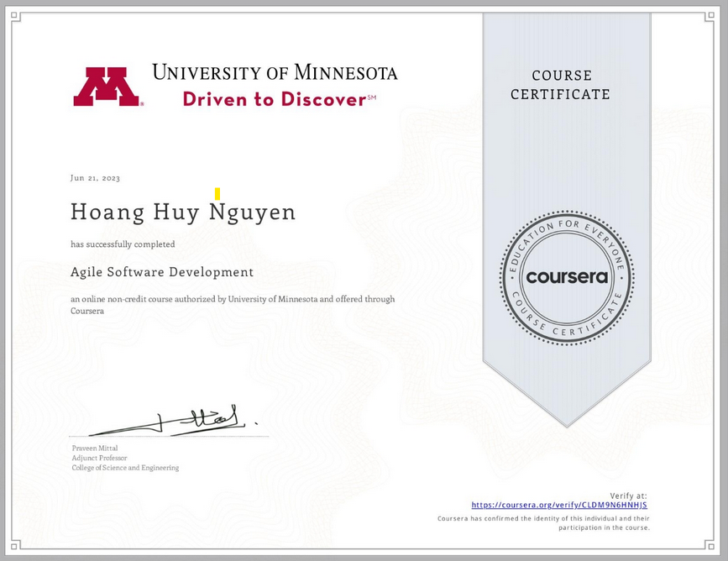Image resolution: width=728 pixels, height=561 pixels.
Task: Select the "University of Minnesota" heading text
Action: 275,72
